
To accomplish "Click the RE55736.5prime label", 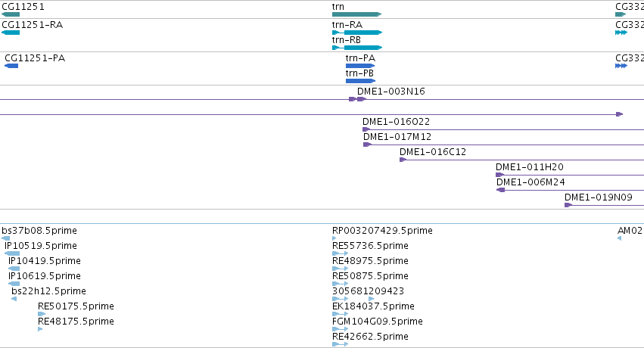I will 371,246.
